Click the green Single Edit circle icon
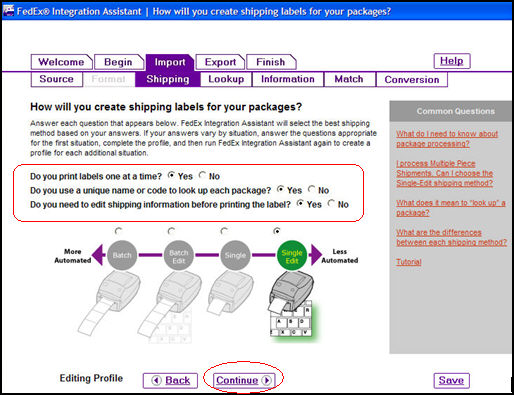 point(292,255)
